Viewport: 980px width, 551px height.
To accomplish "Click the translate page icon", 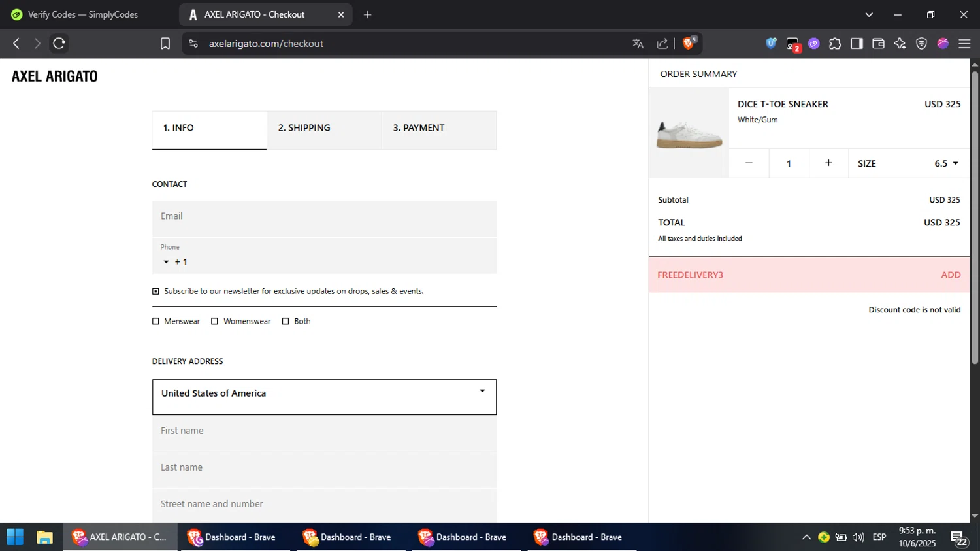I will point(638,44).
